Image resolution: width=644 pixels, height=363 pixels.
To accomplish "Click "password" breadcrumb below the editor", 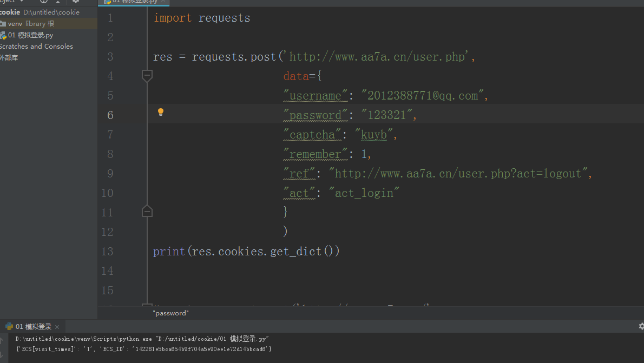I will click(x=170, y=313).
